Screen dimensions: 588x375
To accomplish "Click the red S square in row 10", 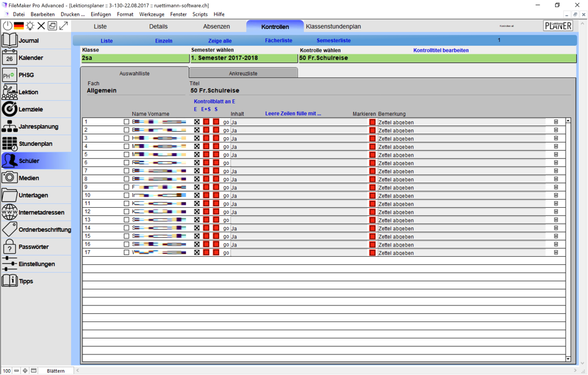I will (x=216, y=195).
